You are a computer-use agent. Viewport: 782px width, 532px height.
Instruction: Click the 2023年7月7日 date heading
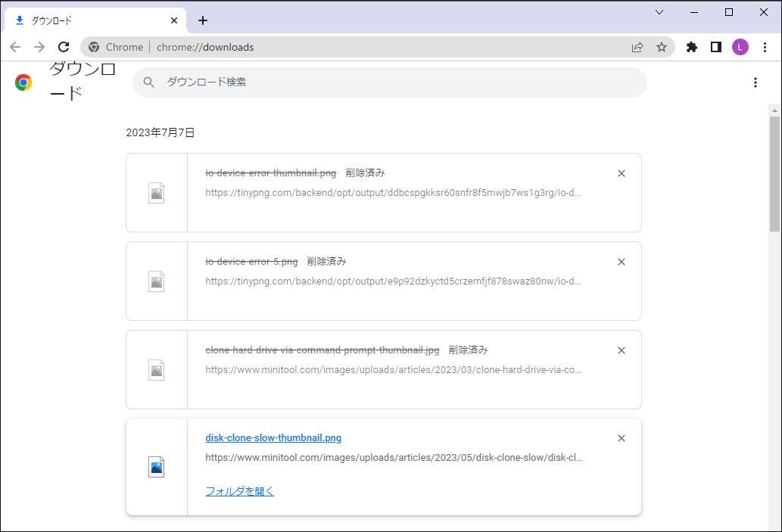click(x=160, y=132)
